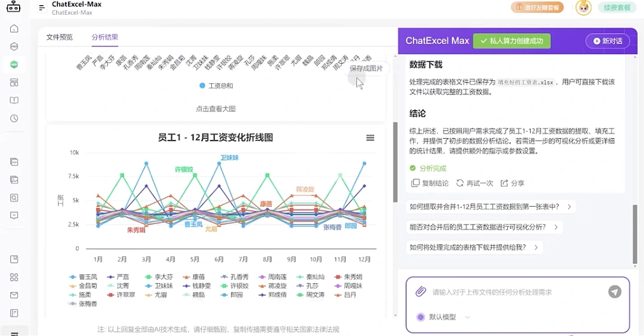Toggle 李大芬 legend series

(x=159, y=277)
